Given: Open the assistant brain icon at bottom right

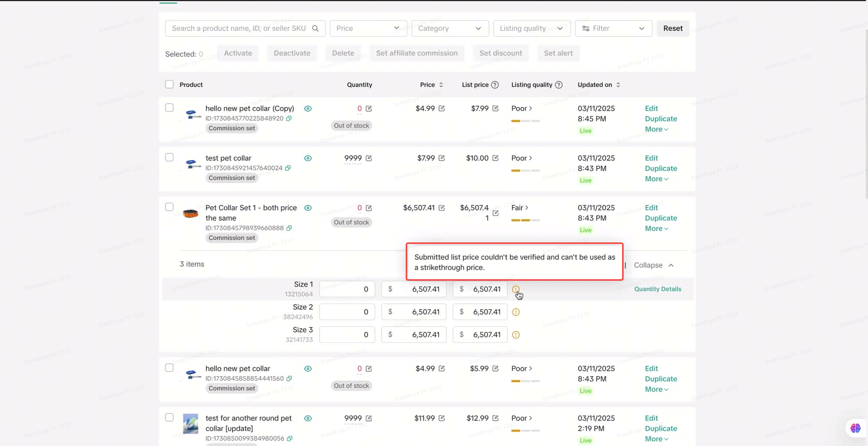Looking at the screenshot, I should [x=855, y=428].
